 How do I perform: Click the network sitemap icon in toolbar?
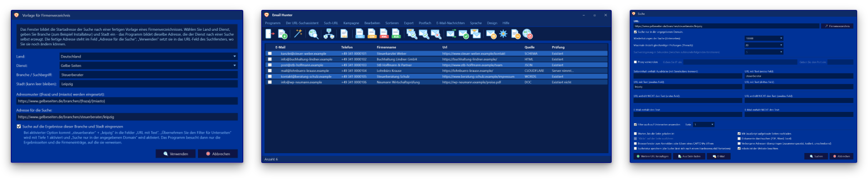329,34
